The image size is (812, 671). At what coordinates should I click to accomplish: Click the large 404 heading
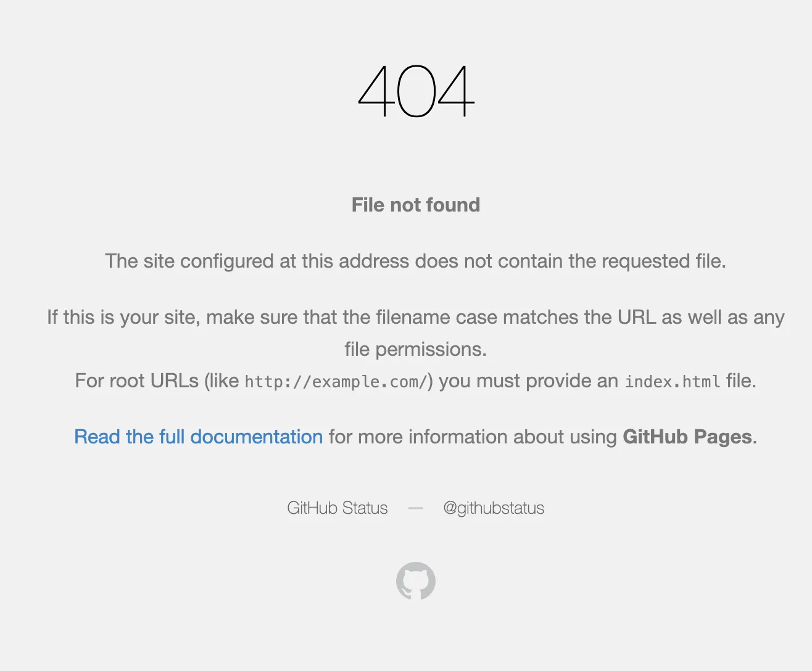(416, 91)
